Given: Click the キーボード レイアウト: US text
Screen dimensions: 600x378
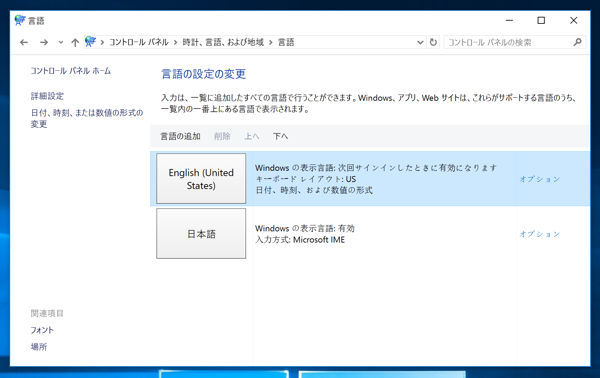Looking at the screenshot, I should click(305, 179).
